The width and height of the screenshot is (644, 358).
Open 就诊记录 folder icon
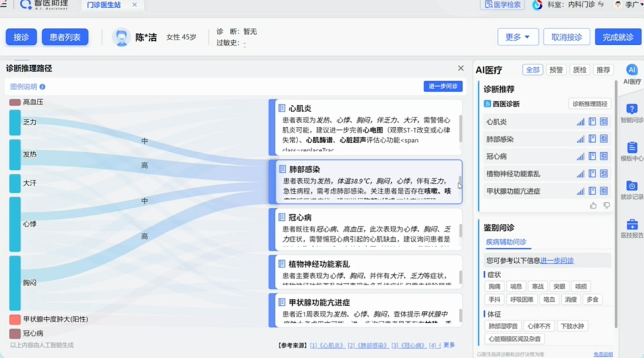pos(631,186)
